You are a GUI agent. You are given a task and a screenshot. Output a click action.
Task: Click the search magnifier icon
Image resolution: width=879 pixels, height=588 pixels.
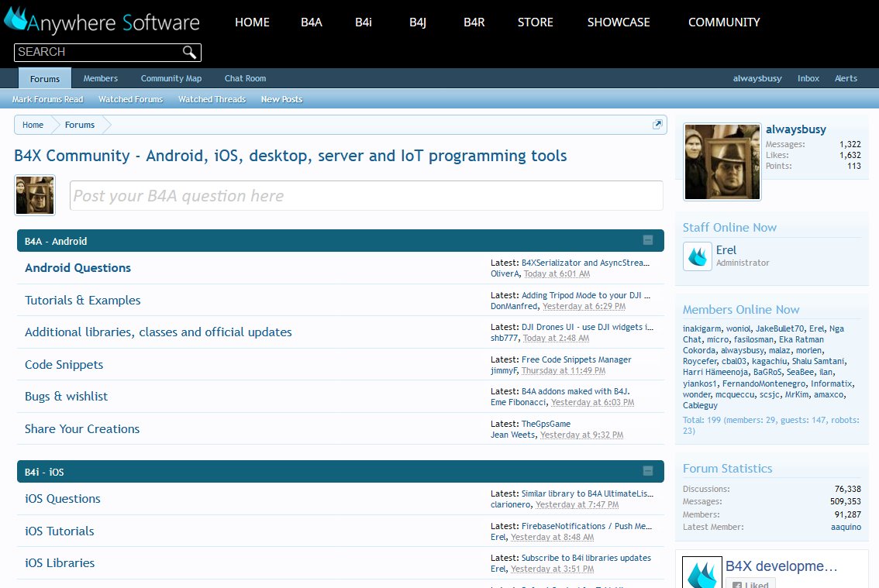tap(189, 52)
